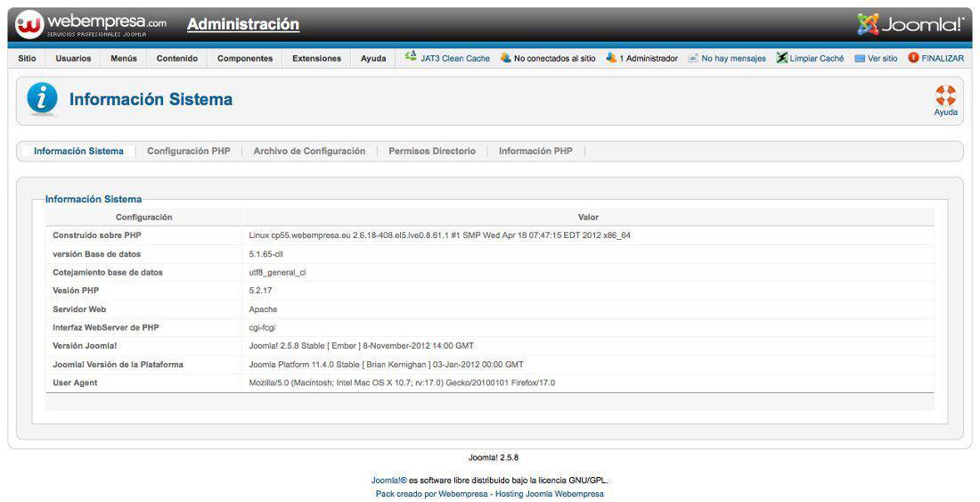Click the Ayuda lifebuoy icon
This screenshot has height=502, width=980.
(945, 95)
